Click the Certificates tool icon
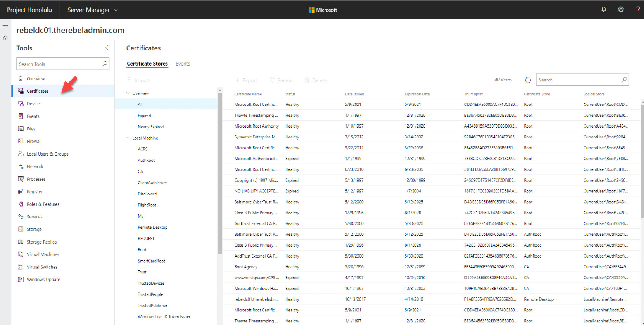 pyautogui.click(x=21, y=91)
